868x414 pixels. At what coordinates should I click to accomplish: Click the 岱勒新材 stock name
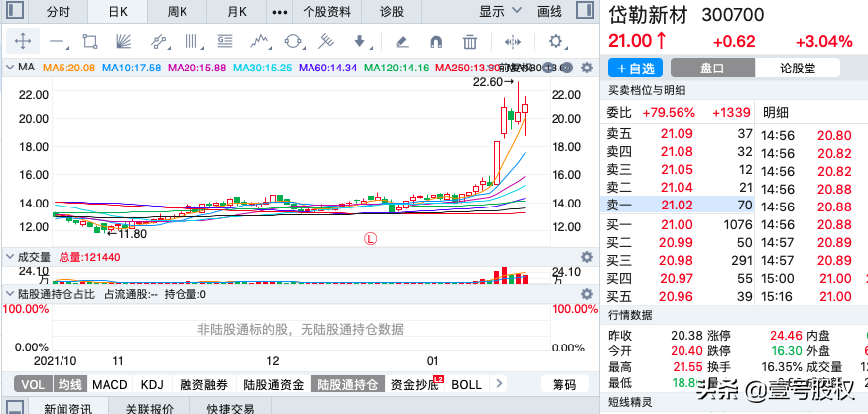point(648,15)
